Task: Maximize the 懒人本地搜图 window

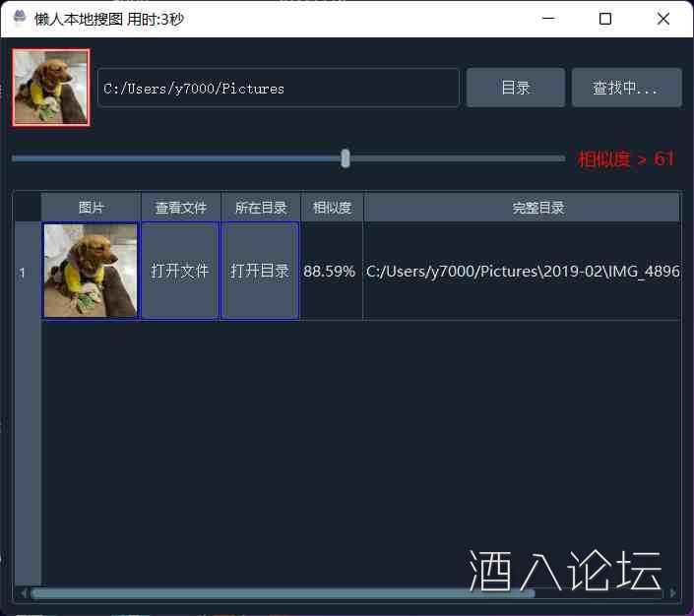Action: pyautogui.click(x=605, y=19)
